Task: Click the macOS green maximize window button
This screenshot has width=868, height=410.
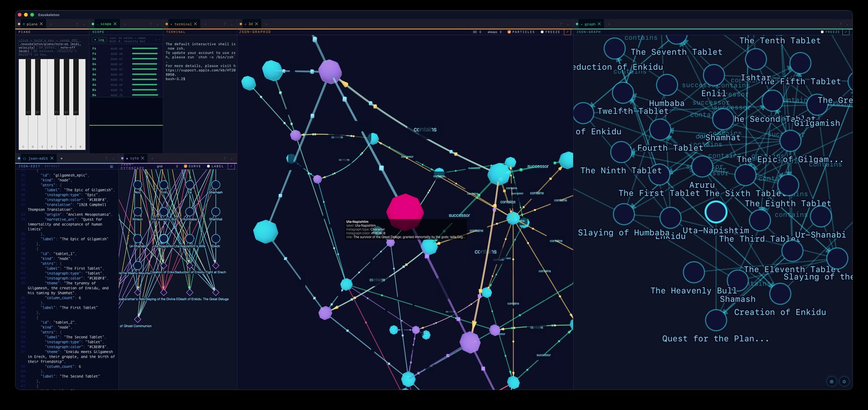Action: (x=32, y=15)
